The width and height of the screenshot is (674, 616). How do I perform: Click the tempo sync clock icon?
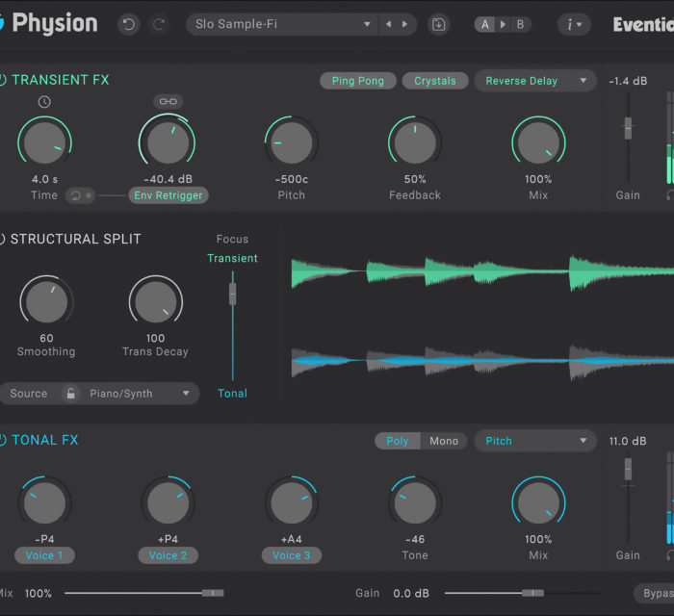coord(44,102)
